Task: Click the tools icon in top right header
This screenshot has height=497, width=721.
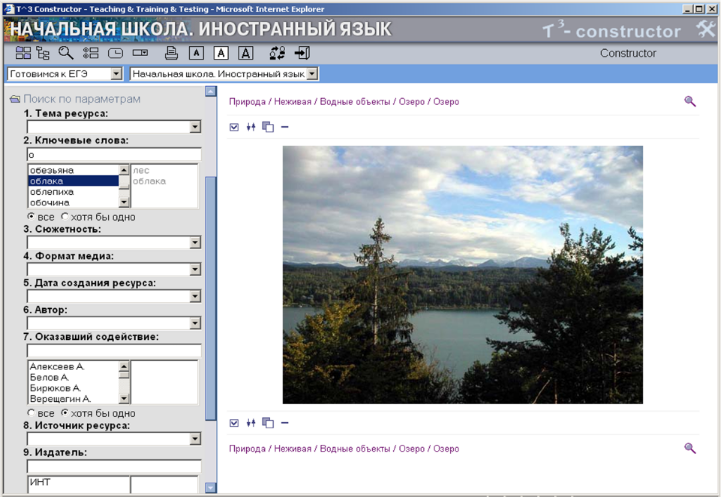Action: click(704, 29)
